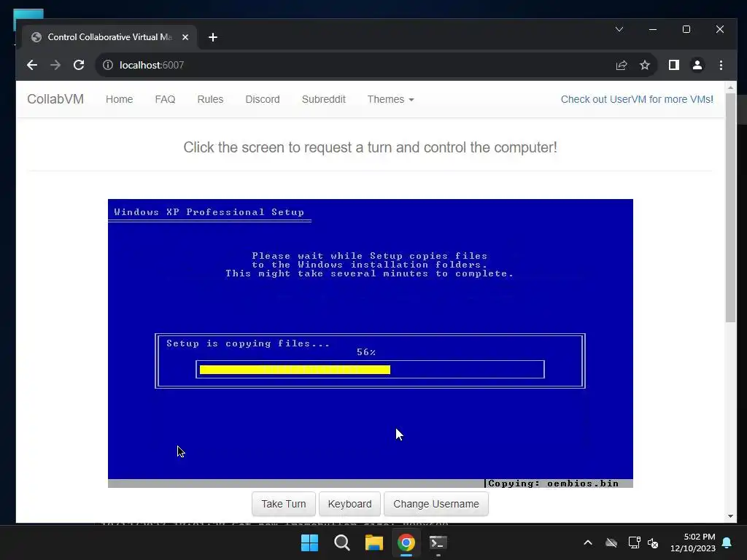Open the Discord nav link

click(263, 99)
